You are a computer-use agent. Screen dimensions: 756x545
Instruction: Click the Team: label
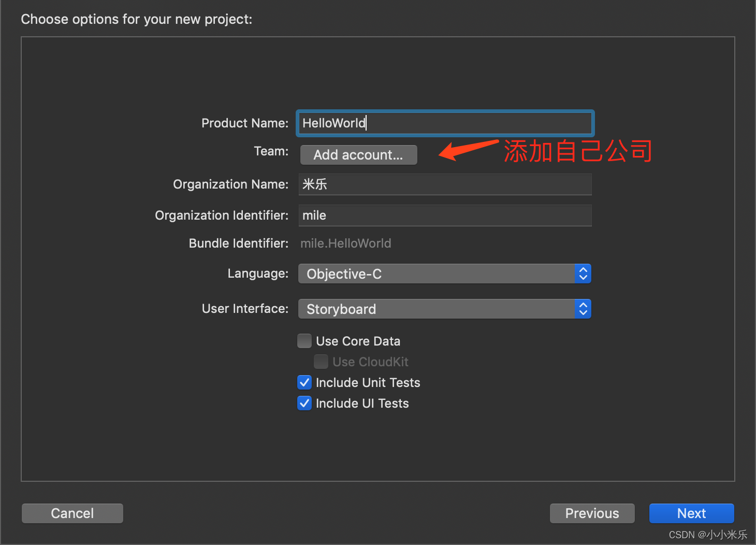click(x=271, y=151)
